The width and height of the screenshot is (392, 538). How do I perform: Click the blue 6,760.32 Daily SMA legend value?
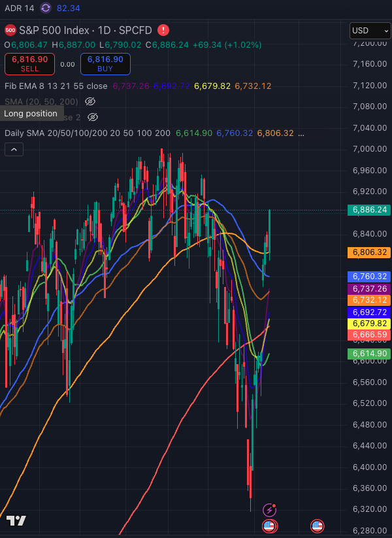click(x=235, y=133)
